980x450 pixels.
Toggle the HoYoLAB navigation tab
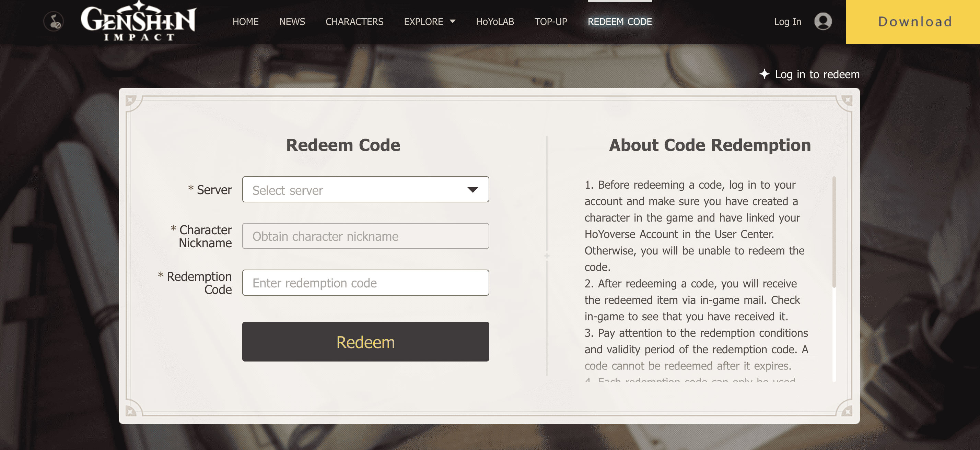tap(494, 21)
